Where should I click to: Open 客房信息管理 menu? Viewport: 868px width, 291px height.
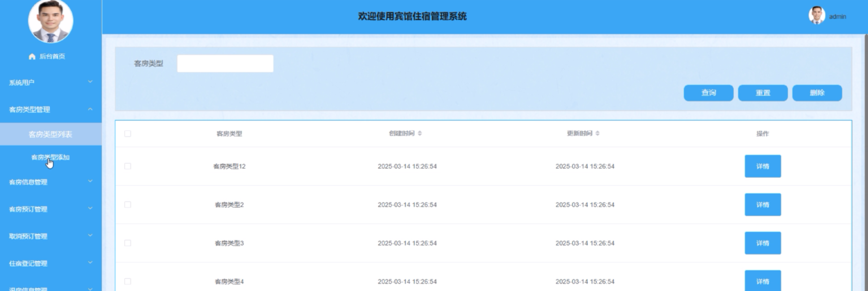click(51, 182)
